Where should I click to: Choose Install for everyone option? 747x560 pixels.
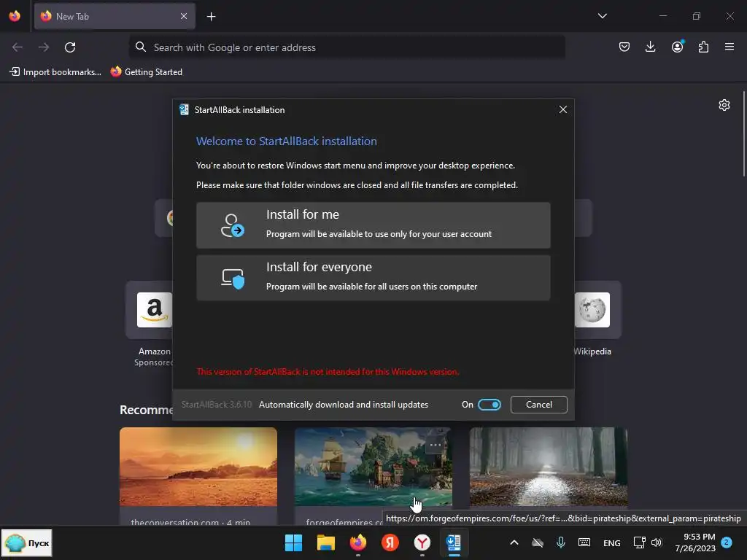click(373, 278)
